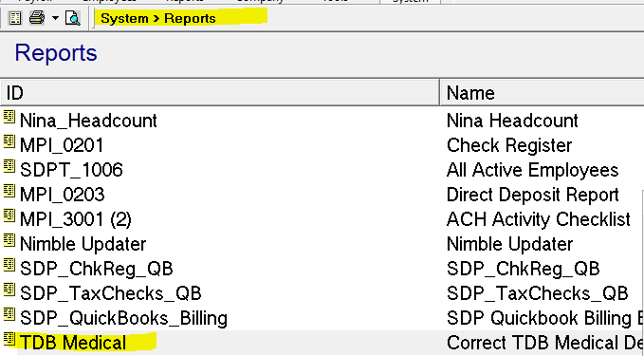This screenshot has height=356, width=644.
Task: Select the SDP_ChkReg_QB report ID
Action: [x=97, y=269]
